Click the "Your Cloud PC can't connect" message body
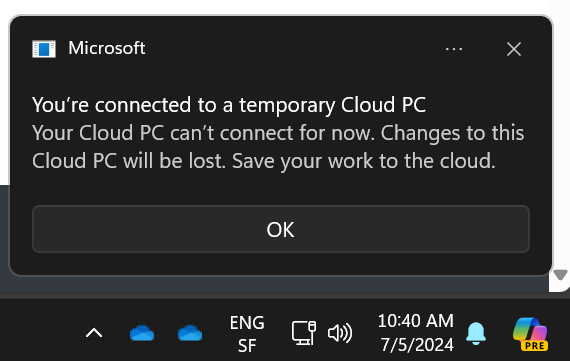Screen dimensions: 570x361 (278, 147)
